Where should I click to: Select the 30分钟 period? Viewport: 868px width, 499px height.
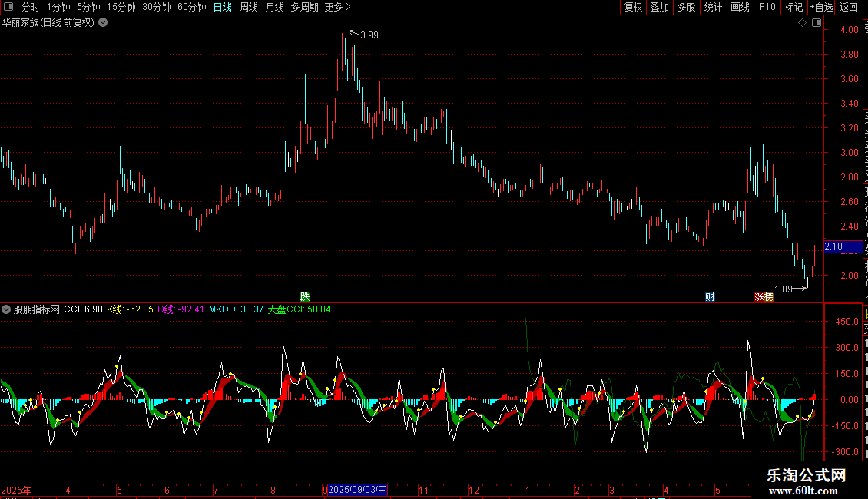157,7
